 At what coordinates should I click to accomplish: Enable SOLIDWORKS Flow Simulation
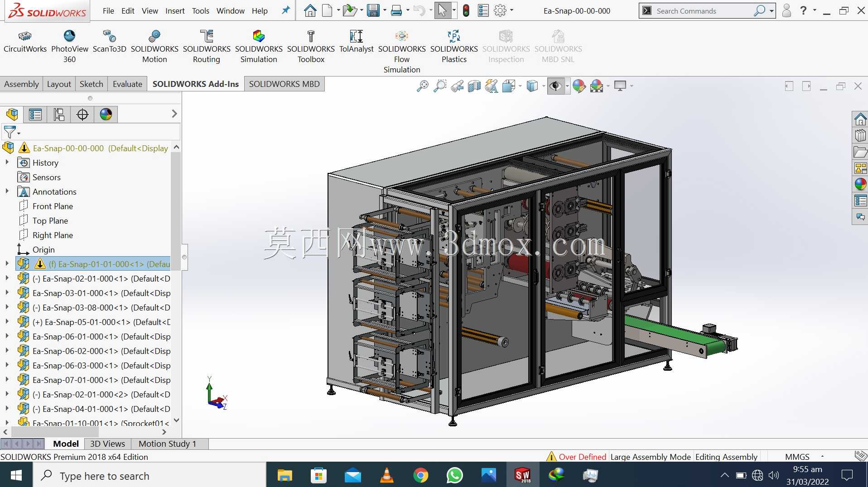402,52
